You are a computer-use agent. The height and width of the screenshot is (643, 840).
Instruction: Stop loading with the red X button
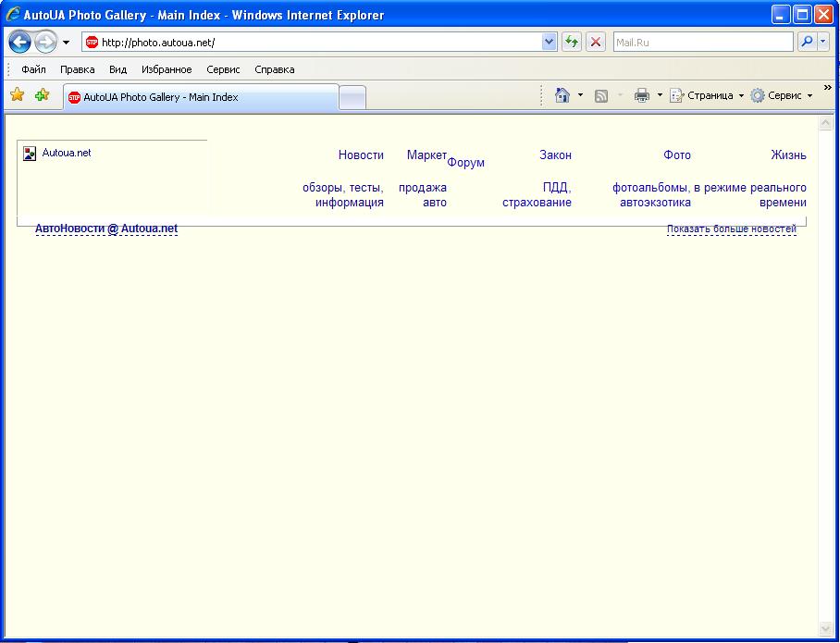pos(595,43)
